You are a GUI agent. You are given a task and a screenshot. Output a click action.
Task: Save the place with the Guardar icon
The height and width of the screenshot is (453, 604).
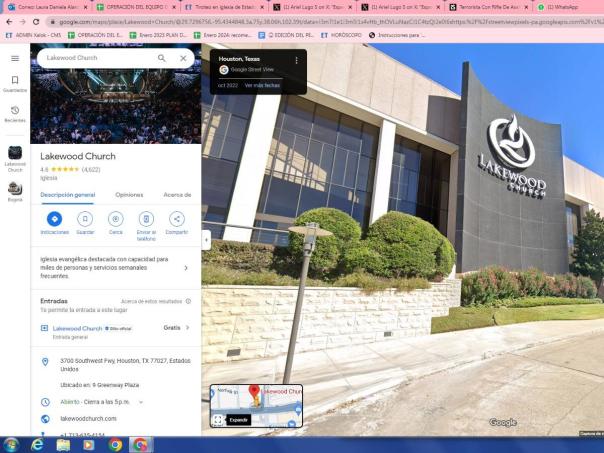pyautogui.click(x=85, y=219)
